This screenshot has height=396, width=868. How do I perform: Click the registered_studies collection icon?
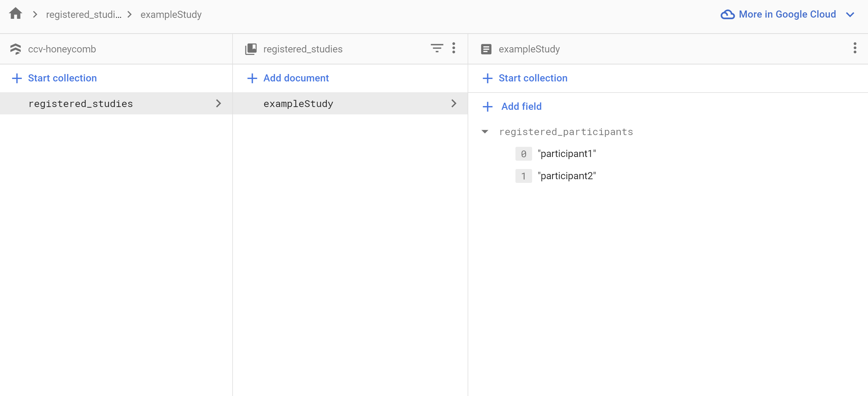tap(251, 49)
